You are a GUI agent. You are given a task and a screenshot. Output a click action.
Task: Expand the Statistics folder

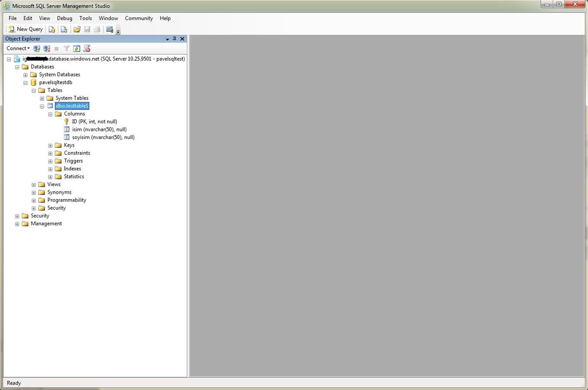tap(50, 177)
